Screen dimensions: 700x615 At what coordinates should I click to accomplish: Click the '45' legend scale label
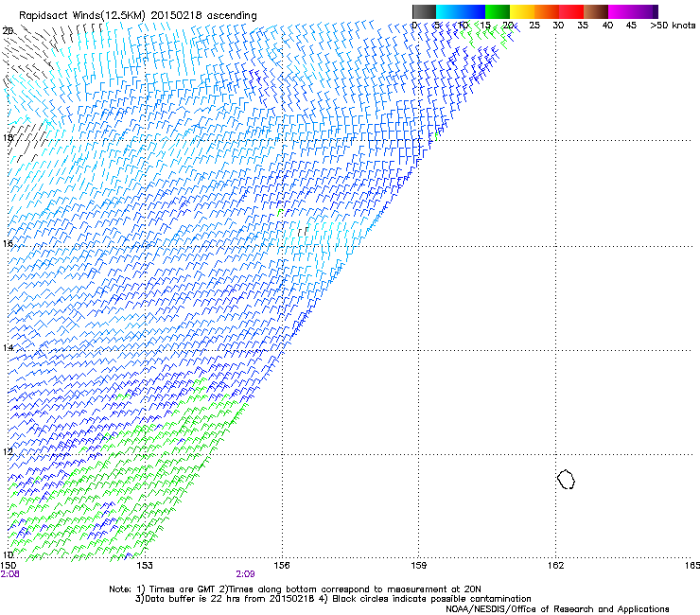pyautogui.click(x=631, y=26)
